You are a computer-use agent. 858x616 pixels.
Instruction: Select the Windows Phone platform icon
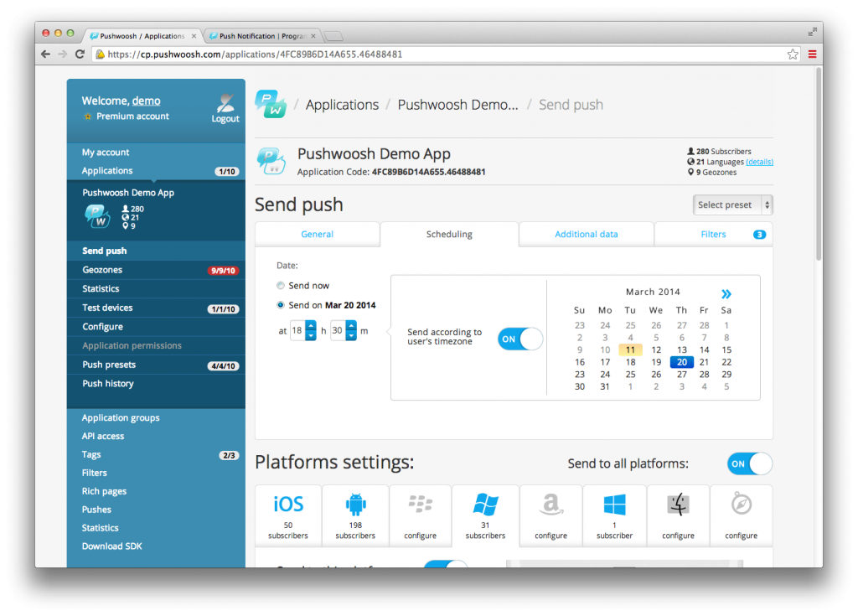point(485,505)
